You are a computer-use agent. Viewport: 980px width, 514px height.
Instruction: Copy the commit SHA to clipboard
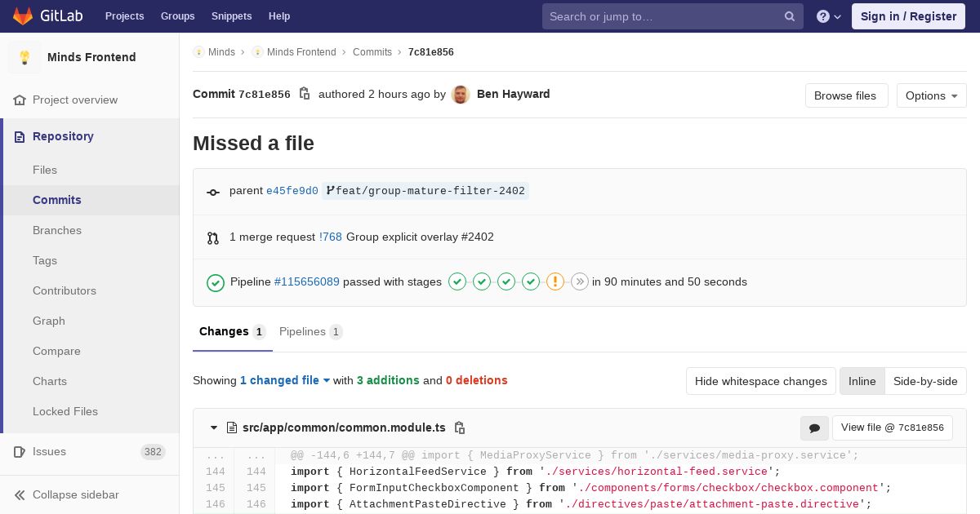[x=305, y=94]
